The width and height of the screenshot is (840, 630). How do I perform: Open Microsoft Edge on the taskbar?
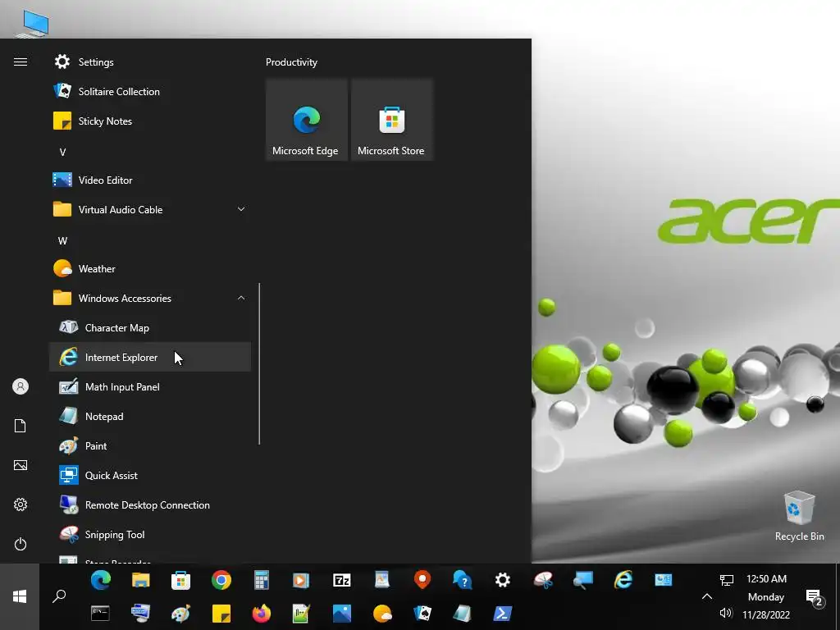click(x=101, y=580)
